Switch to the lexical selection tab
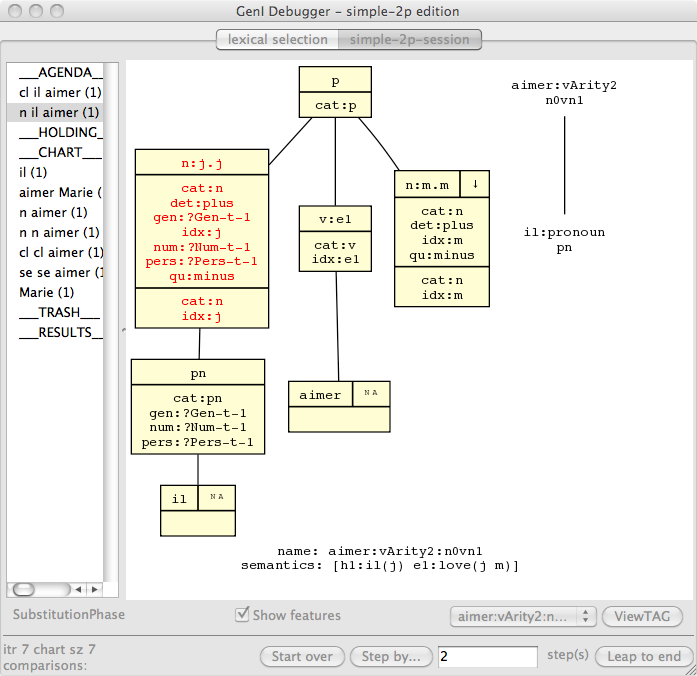 [277, 40]
